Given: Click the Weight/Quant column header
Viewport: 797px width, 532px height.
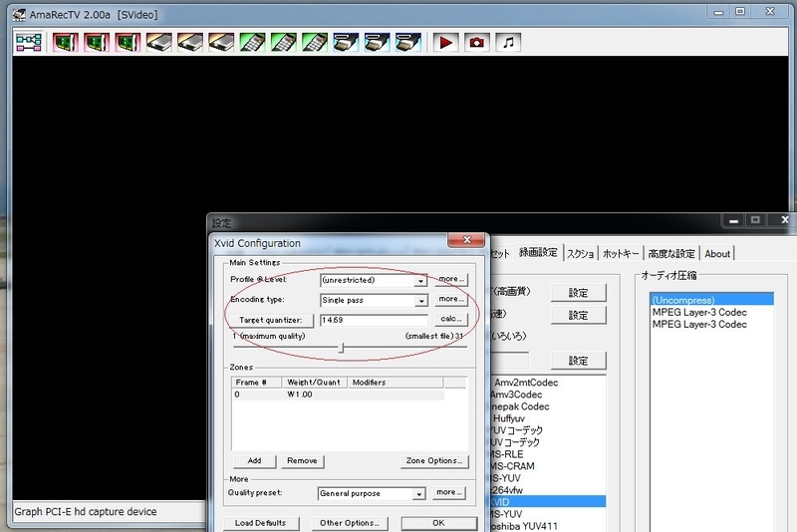Looking at the screenshot, I should (315, 383).
